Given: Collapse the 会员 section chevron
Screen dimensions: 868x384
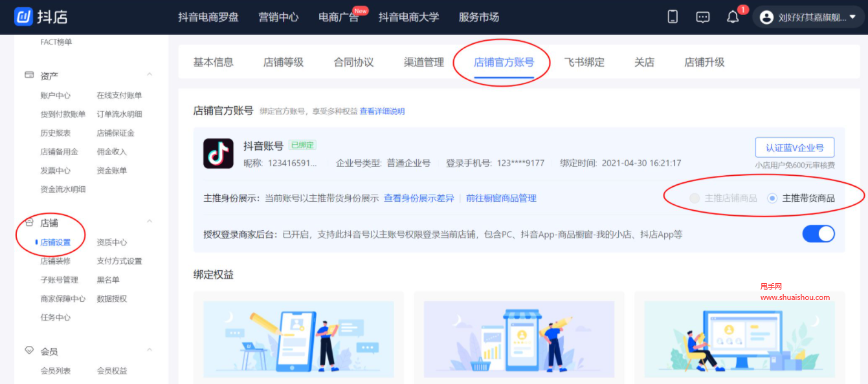Looking at the screenshot, I should click(x=150, y=350).
